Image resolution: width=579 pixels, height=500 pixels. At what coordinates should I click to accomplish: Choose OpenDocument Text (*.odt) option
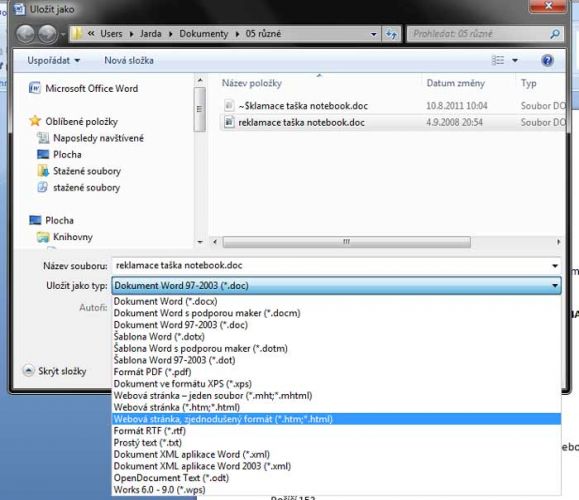coord(336,478)
